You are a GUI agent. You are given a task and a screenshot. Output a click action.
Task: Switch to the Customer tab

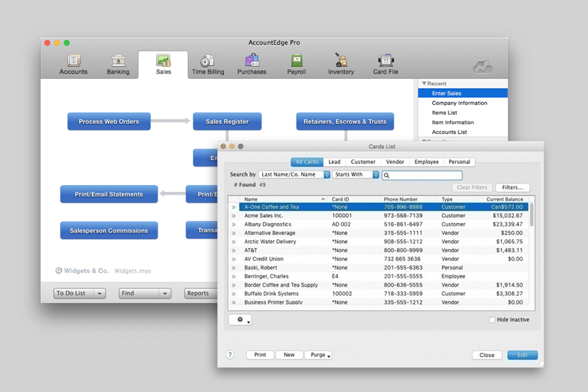coord(363,162)
